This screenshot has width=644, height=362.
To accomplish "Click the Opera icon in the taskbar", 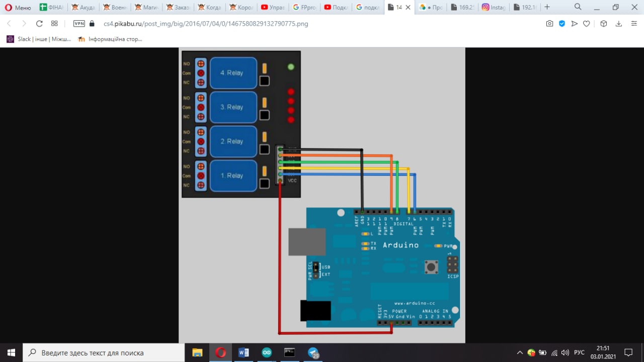I will pos(220,352).
